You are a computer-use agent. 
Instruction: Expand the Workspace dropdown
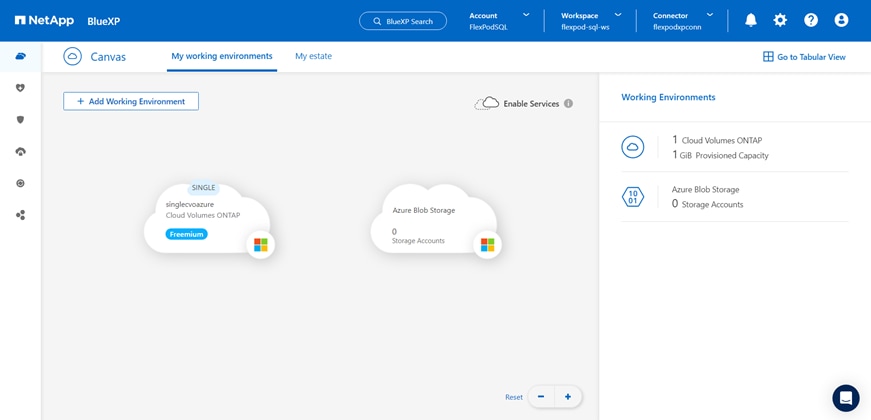click(x=618, y=15)
